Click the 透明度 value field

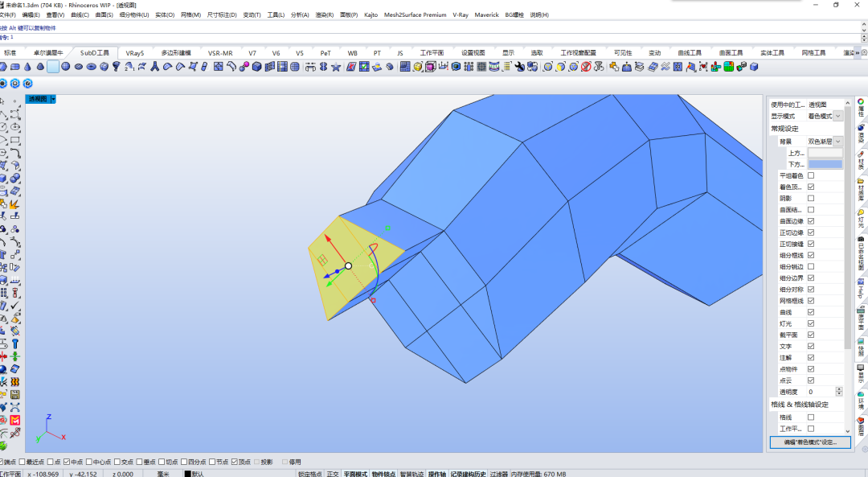click(821, 392)
